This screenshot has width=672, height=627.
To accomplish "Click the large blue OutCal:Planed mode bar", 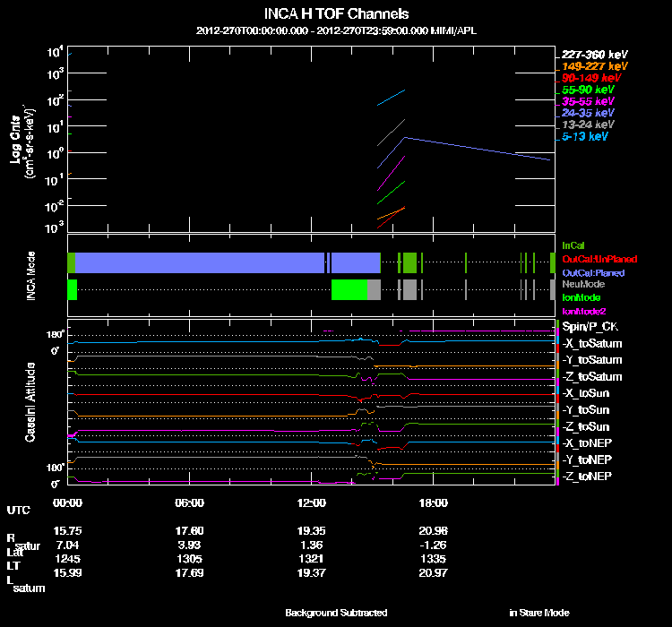I will [x=200, y=262].
